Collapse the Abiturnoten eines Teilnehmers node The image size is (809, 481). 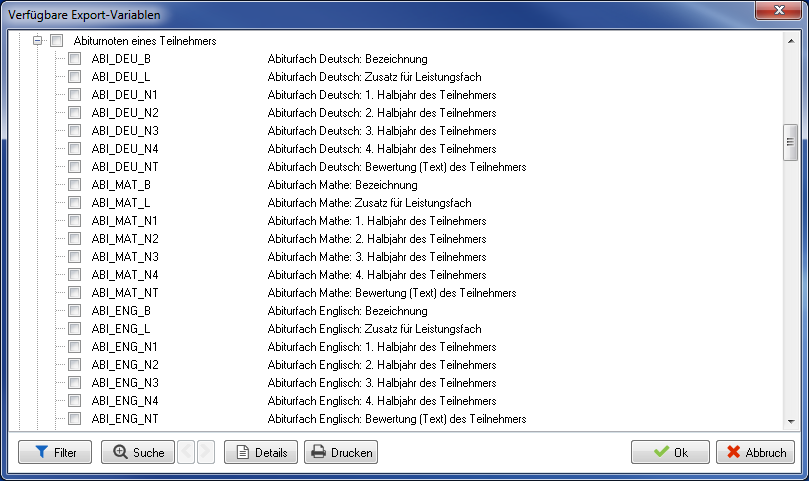pyautogui.click(x=37, y=40)
